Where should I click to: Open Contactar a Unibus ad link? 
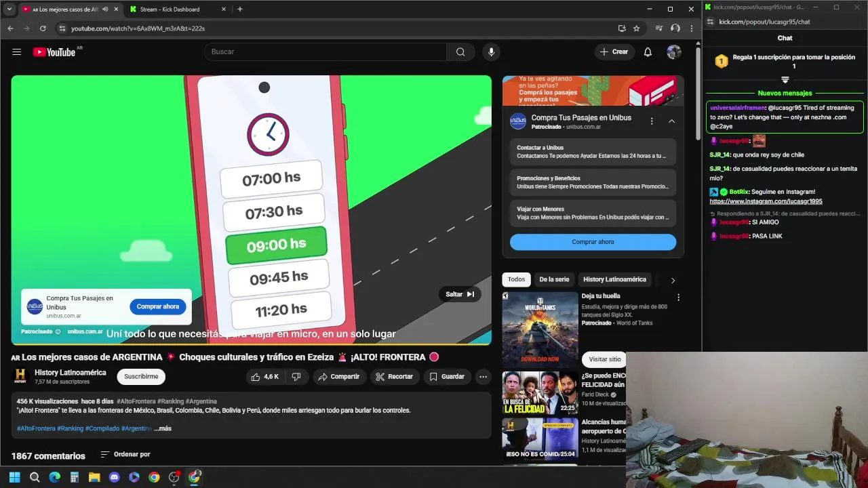tap(593, 152)
